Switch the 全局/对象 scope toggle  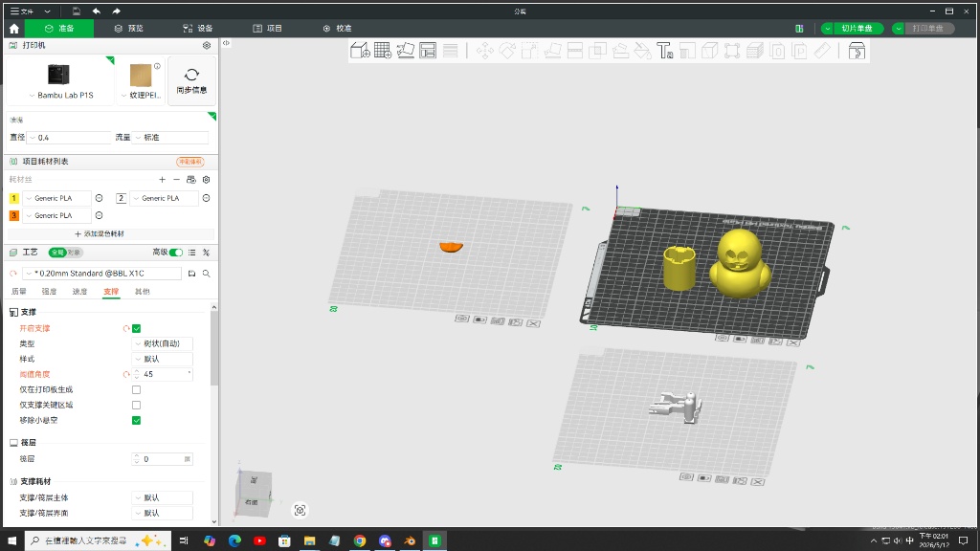(66, 253)
